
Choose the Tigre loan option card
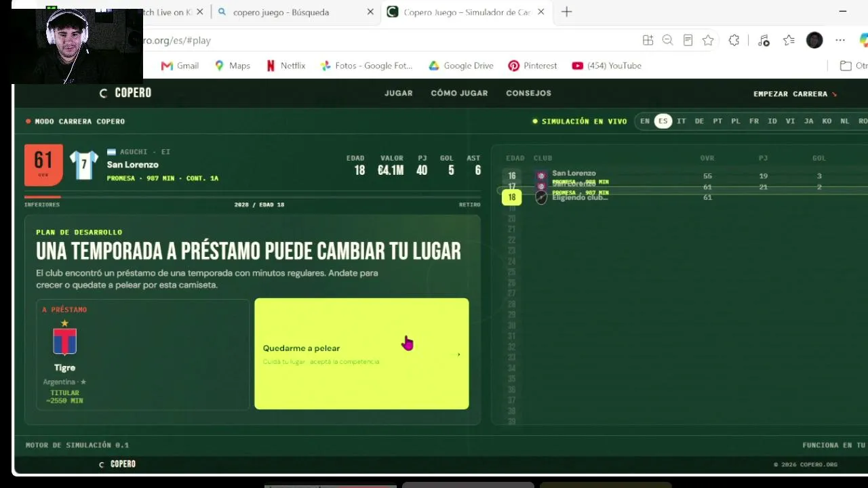tap(143, 354)
